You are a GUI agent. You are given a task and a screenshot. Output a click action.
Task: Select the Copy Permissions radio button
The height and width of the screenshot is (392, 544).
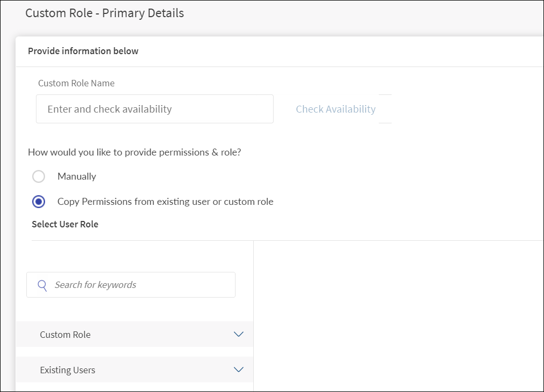click(x=39, y=202)
